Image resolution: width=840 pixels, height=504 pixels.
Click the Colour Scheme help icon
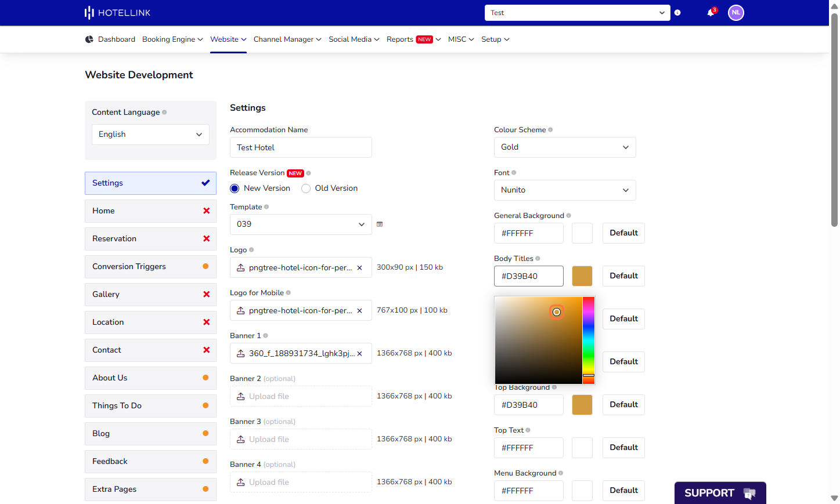coord(550,130)
